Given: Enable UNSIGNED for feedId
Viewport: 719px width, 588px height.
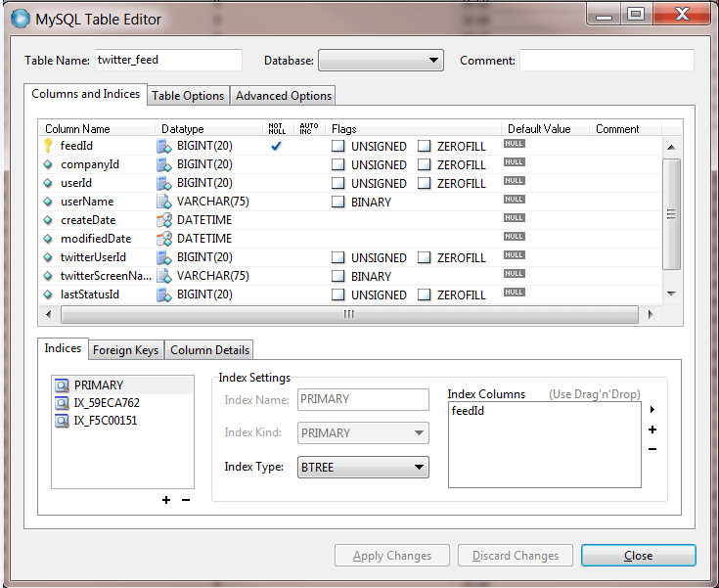Looking at the screenshot, I should pos(337,147).
